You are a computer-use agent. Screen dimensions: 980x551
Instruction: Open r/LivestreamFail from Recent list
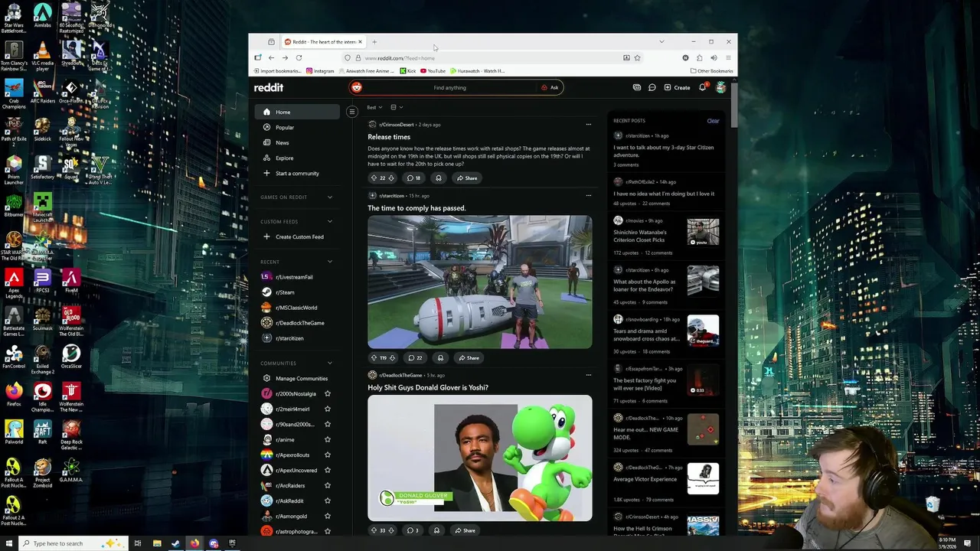297,277
